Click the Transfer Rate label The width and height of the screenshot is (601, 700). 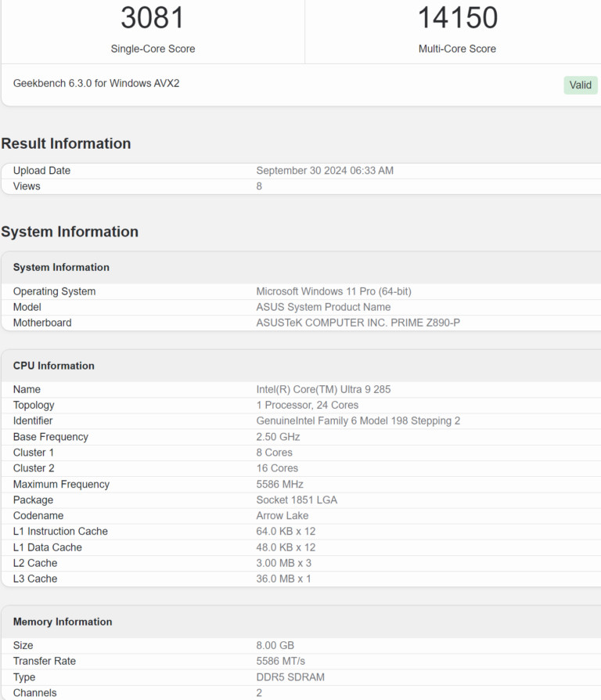coord(45,661)
